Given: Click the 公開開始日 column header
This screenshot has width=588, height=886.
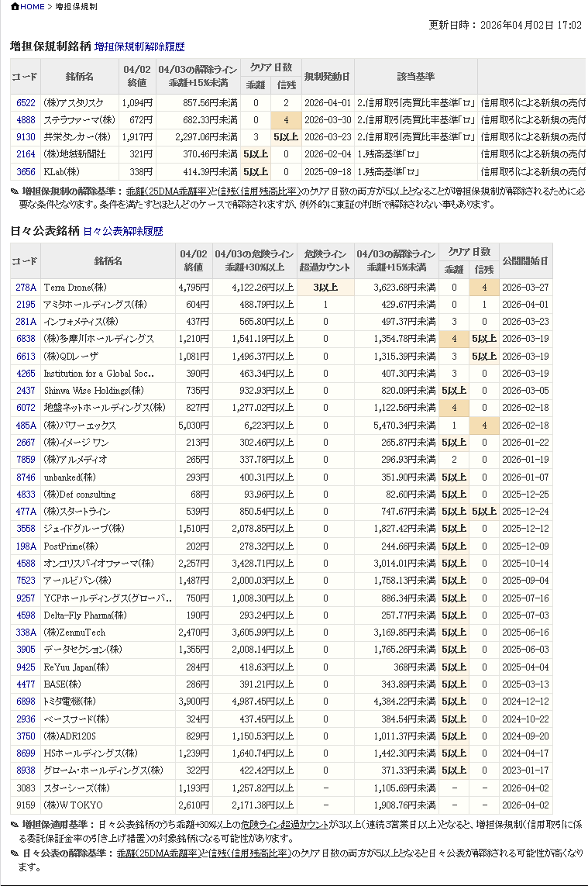Looking at the screenshot, I should tap(524, 261).
